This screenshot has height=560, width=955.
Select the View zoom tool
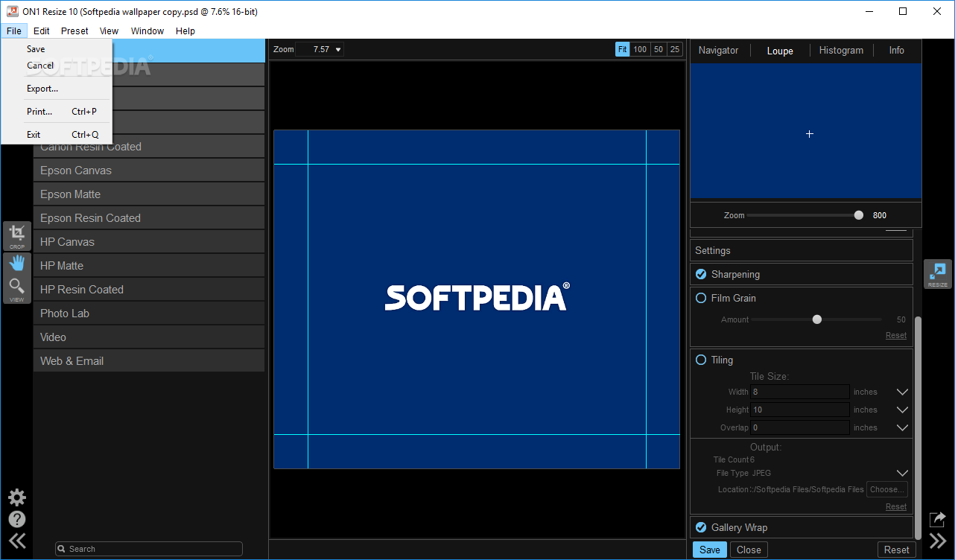[x=16, y=289]
